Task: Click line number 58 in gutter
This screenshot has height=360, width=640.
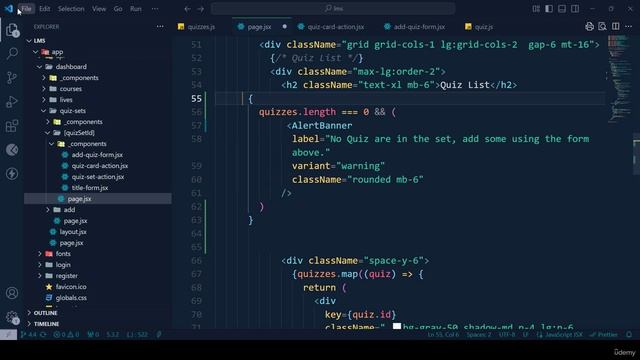Action: coord(196,139)
